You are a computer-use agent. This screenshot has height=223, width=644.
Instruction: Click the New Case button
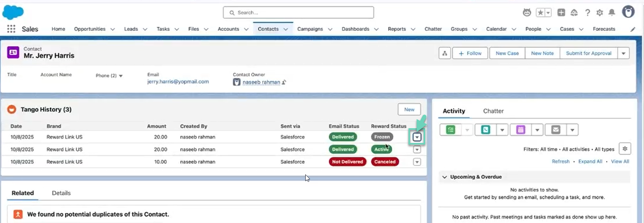(507, 53)
